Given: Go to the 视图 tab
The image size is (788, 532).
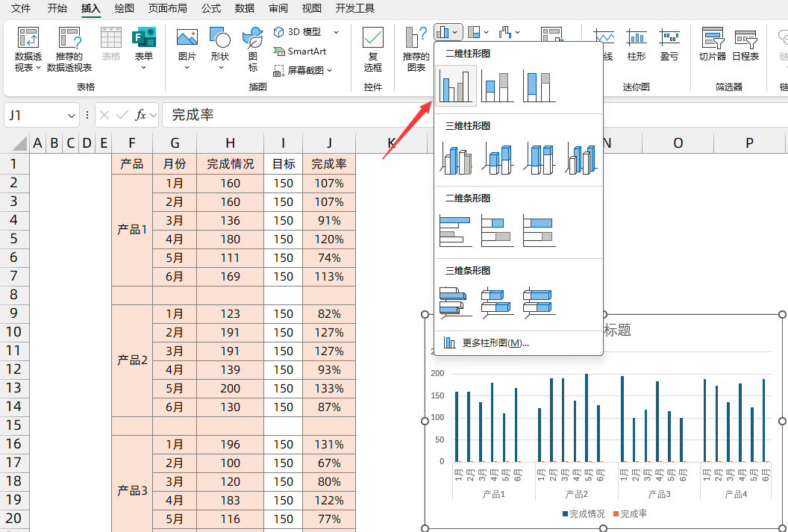Looking at the screenshot, I should point(312,8).
